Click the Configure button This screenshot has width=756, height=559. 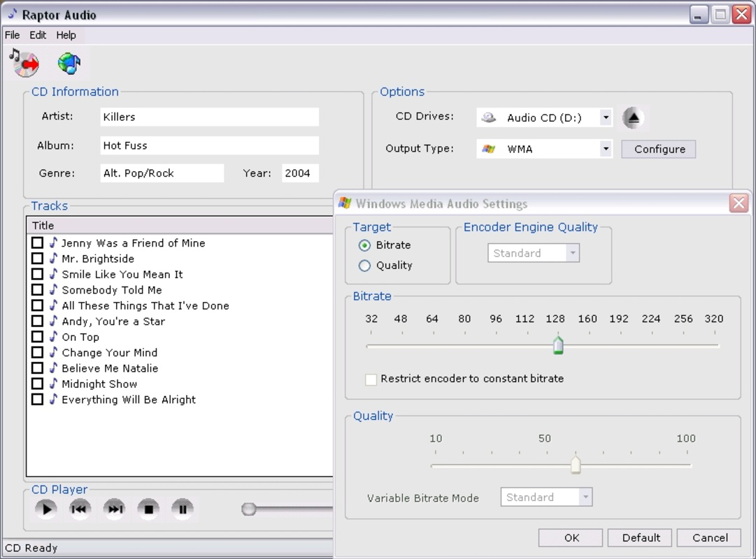[659, 149]
